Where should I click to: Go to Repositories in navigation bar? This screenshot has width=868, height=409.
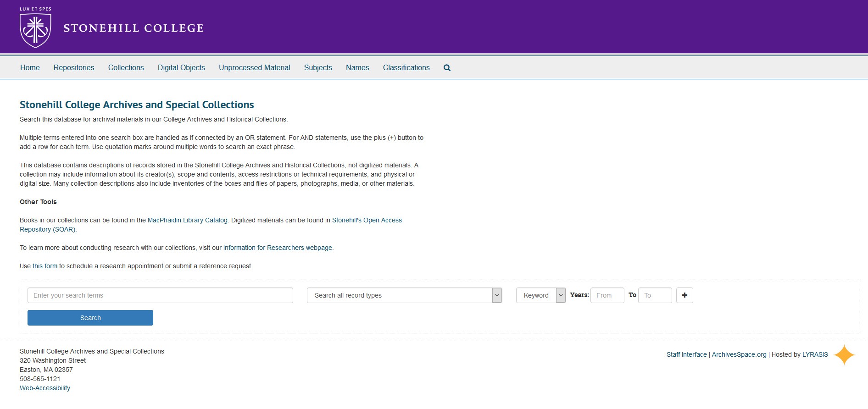[74, 67]
